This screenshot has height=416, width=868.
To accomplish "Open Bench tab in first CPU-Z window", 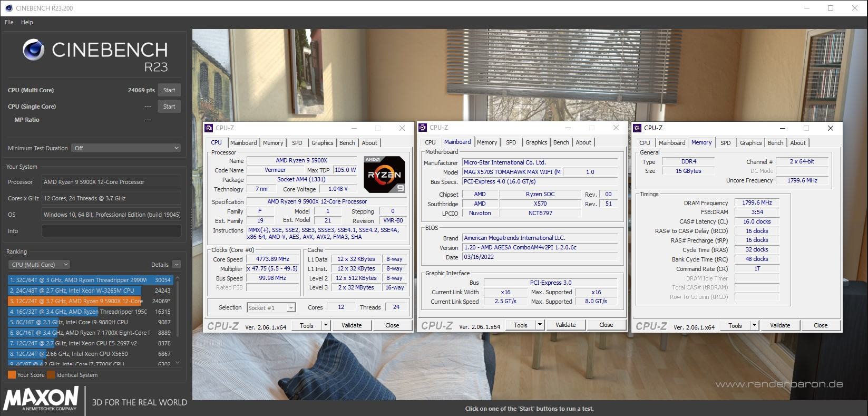I will pyautogui.click(x=347, y=143).
